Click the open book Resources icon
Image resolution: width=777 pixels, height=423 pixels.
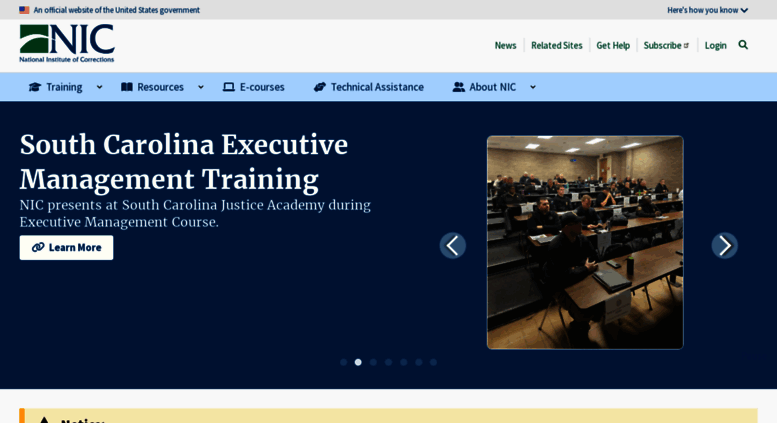pyautogui.click(x=127, y=87)
